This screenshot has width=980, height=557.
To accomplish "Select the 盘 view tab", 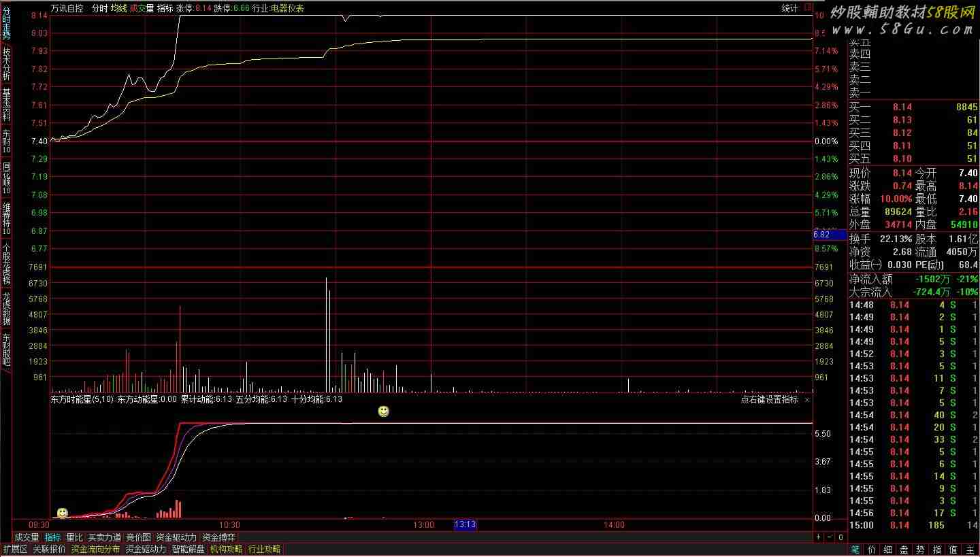I will (x=905, y=550).
